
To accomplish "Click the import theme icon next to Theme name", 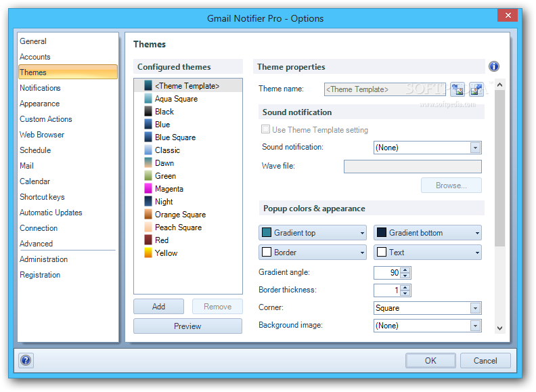I will 457,89.
